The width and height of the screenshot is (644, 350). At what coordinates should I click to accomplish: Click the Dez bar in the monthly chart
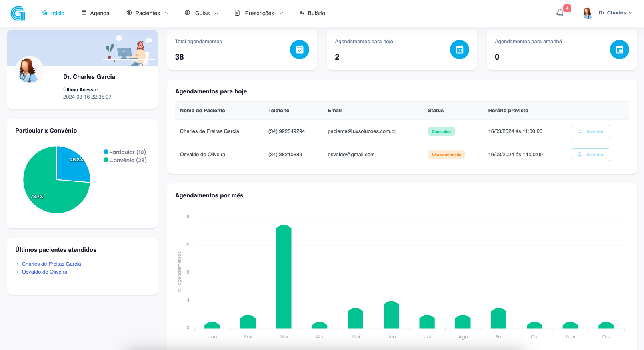point(606,326)
